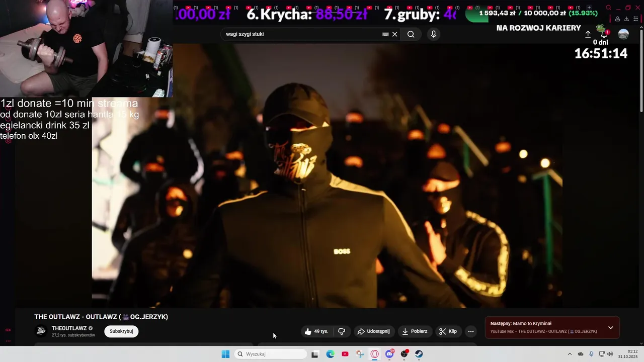
Task: Click '27,2 tys. subskrybentów' text
Action: tap(73, 335)
